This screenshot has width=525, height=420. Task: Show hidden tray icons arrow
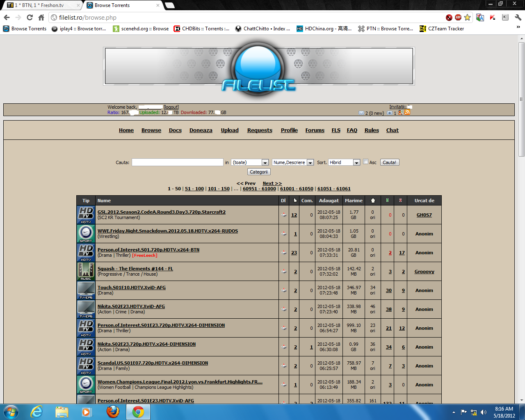click(454, 412)
